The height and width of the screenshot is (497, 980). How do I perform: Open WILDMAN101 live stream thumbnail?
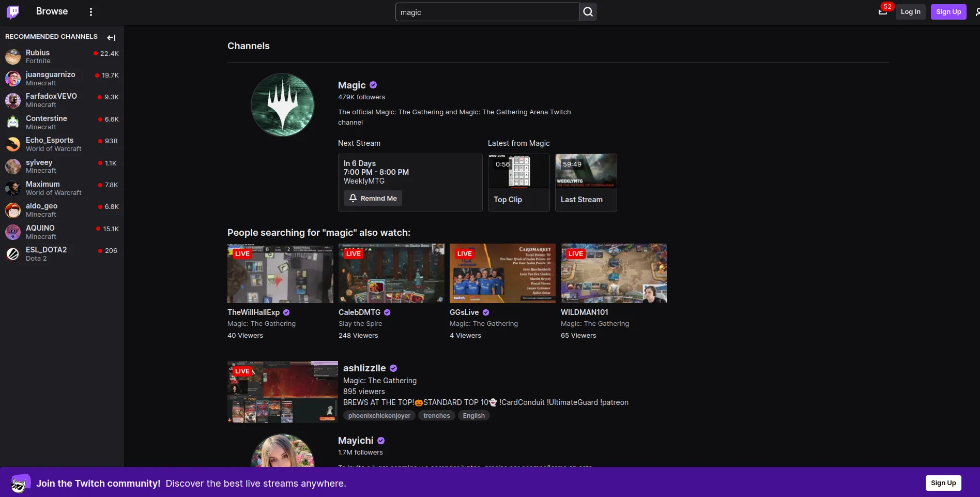coord(614,274)
